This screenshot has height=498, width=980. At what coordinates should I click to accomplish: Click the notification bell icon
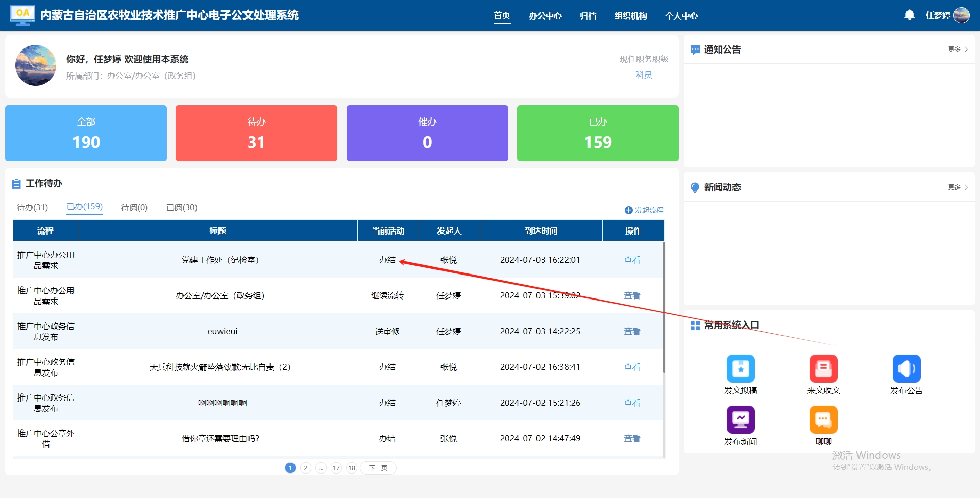[x=909, y=15]
